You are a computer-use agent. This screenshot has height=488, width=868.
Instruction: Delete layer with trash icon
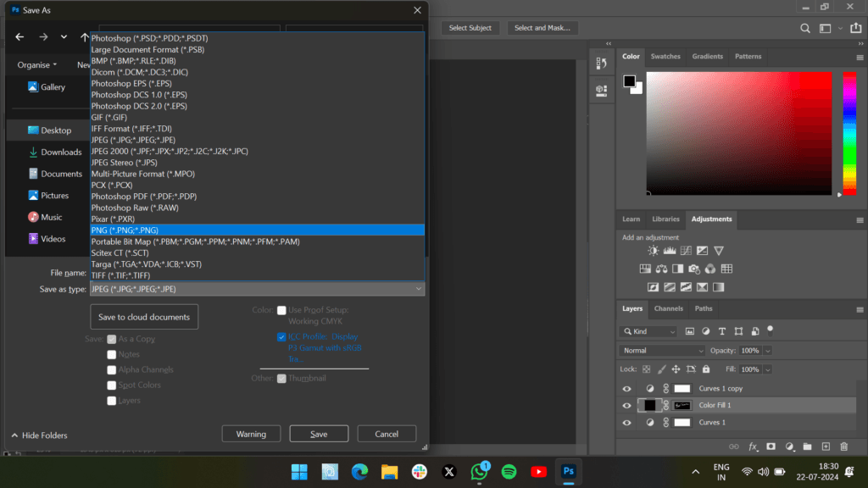[x=843, y=446]
